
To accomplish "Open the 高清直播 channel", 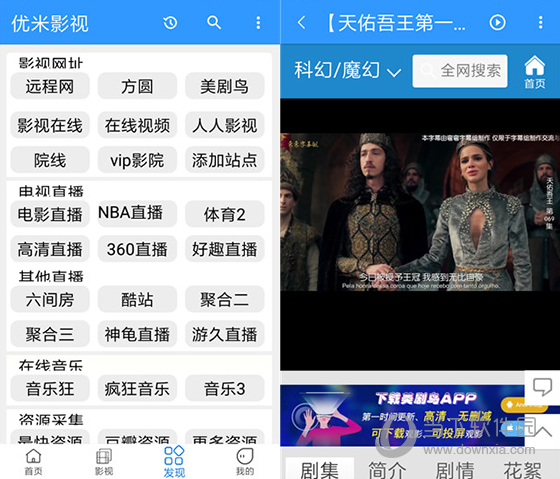I will tap(50, 249).
